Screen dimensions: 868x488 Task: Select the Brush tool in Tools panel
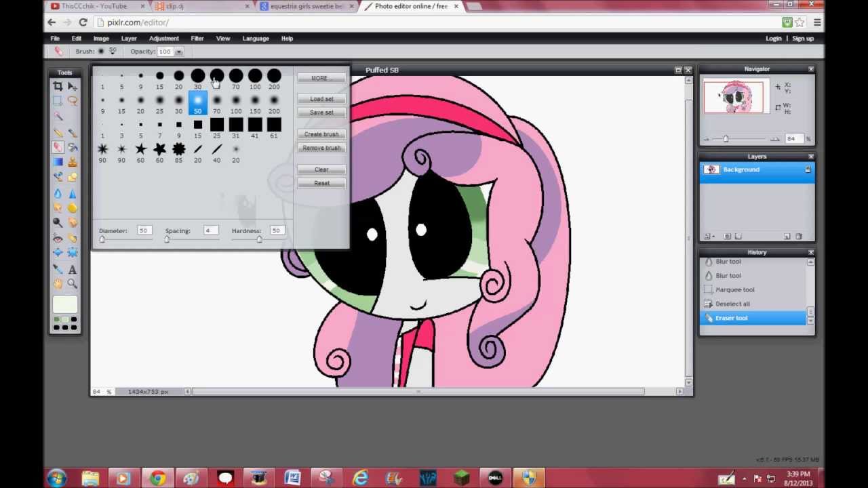72,132
